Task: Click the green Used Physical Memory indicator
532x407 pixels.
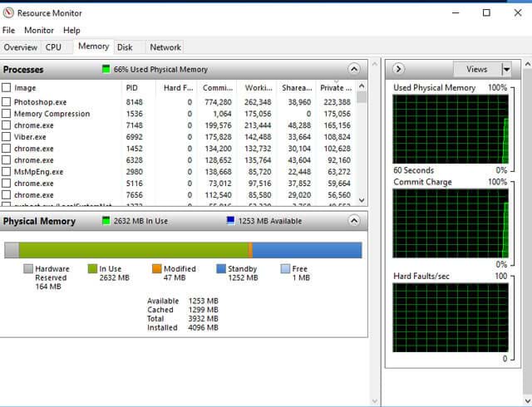Action: [x=106, y=70]
